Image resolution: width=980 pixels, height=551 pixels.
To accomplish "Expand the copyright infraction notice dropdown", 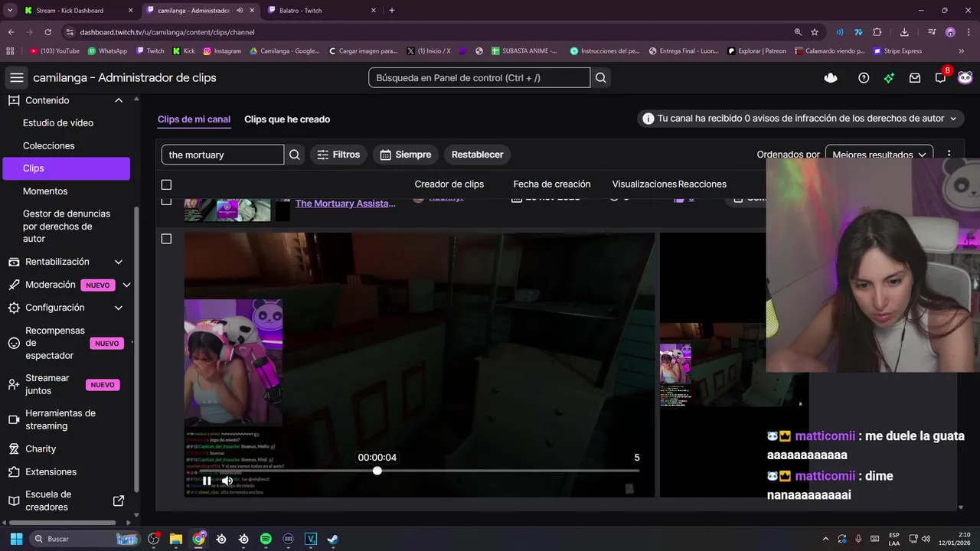I will point(953,119).
